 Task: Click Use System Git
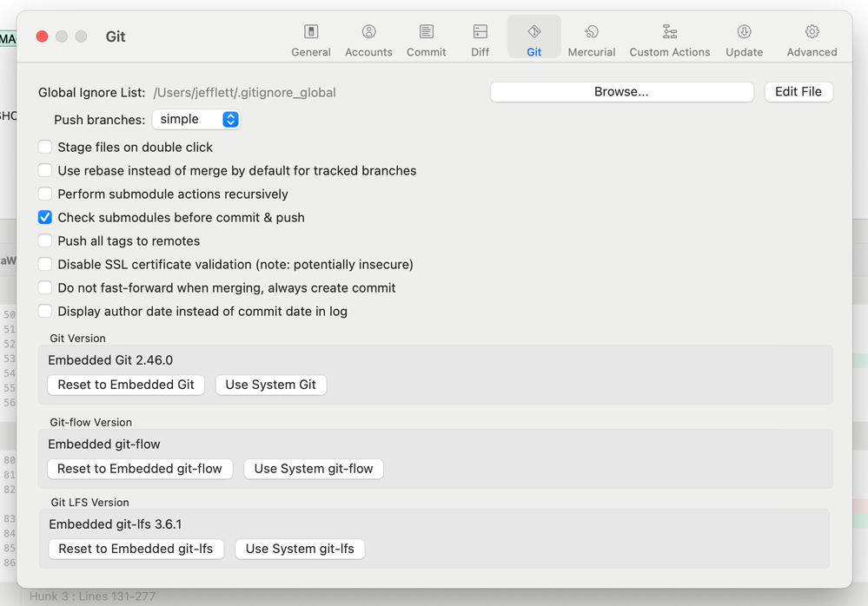click(271, 385)
